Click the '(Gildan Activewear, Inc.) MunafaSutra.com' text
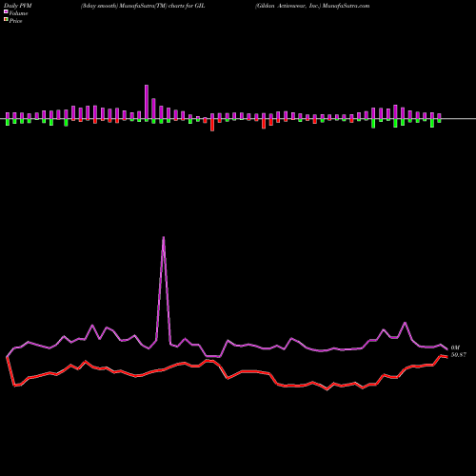The width and height of the screenshot is (476, 476). point(312,6)
